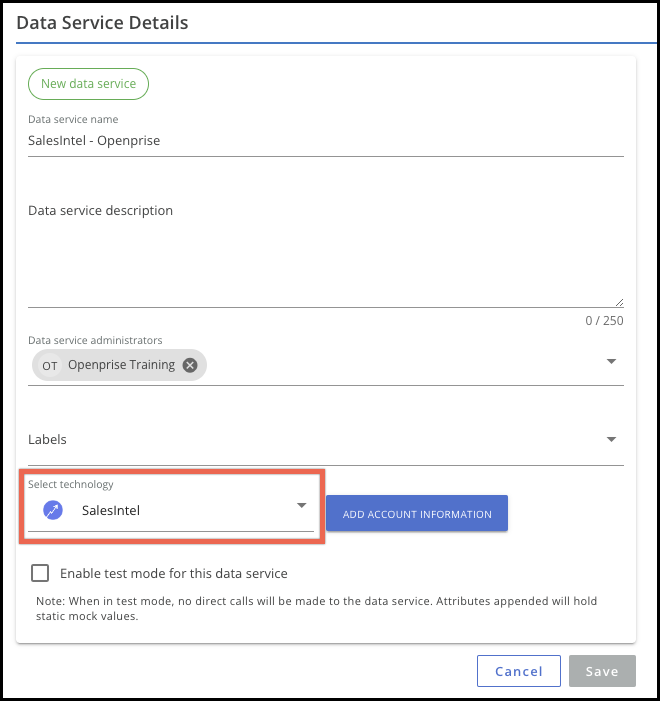Remove the Openprise Training administrator chip
660x701 pixels.
tap(190, 365)
